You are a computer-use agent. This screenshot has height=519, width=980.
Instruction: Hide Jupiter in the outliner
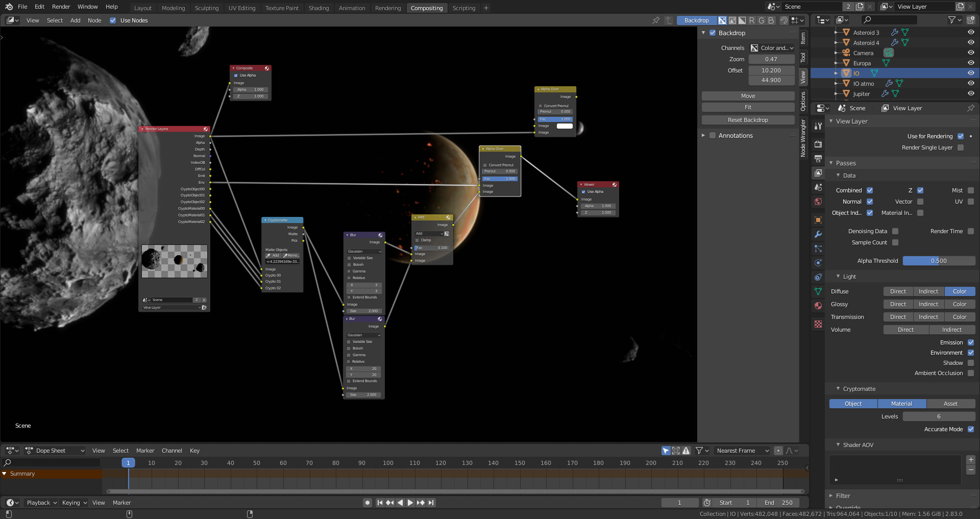pos(971,93)
